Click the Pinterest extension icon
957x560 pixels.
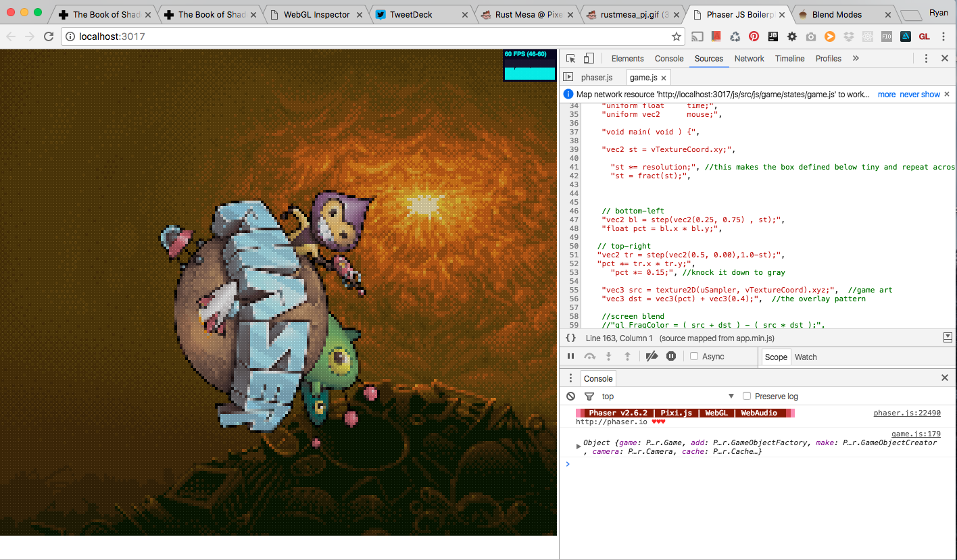[754, 36]
